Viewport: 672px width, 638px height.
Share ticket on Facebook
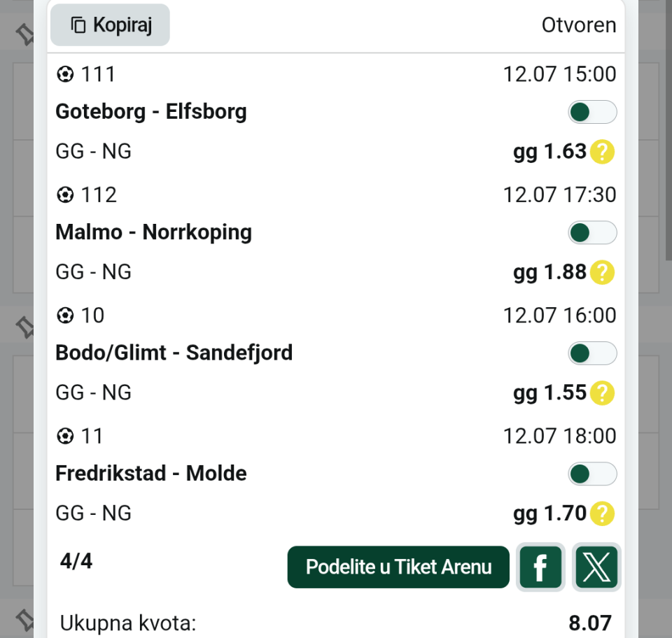pyautogui.click(x=540, y=567)
